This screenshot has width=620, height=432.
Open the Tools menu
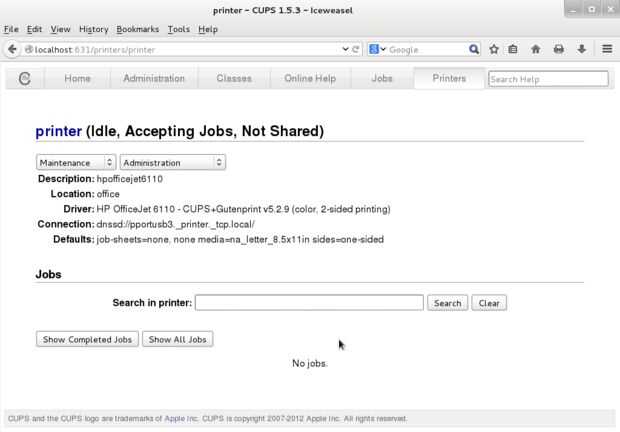pos(178,30)
